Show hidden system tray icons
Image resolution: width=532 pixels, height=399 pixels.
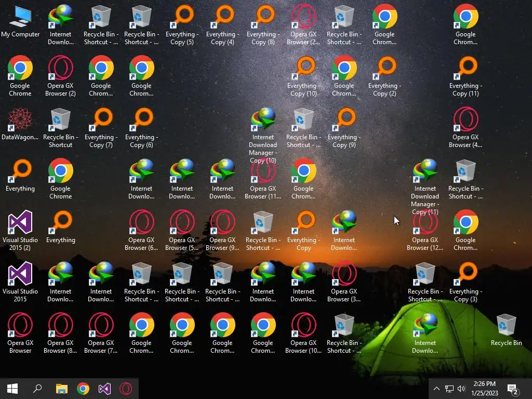(x=436, y=389)
